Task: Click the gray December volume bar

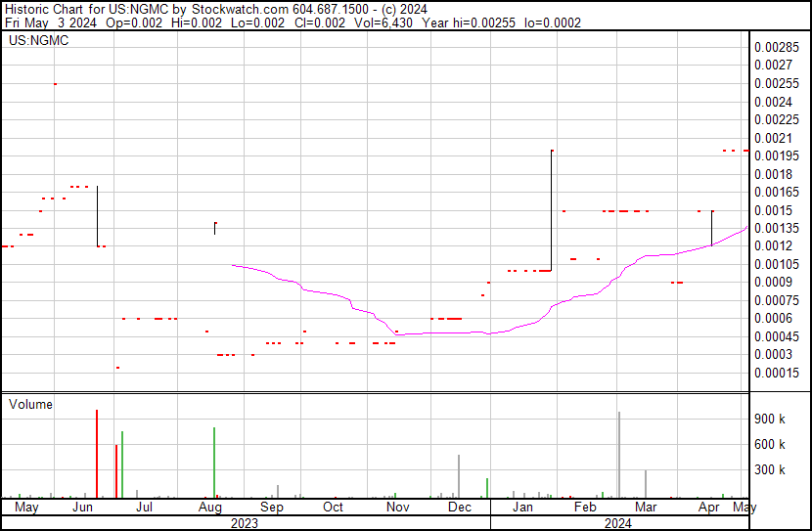Action: 459,476
